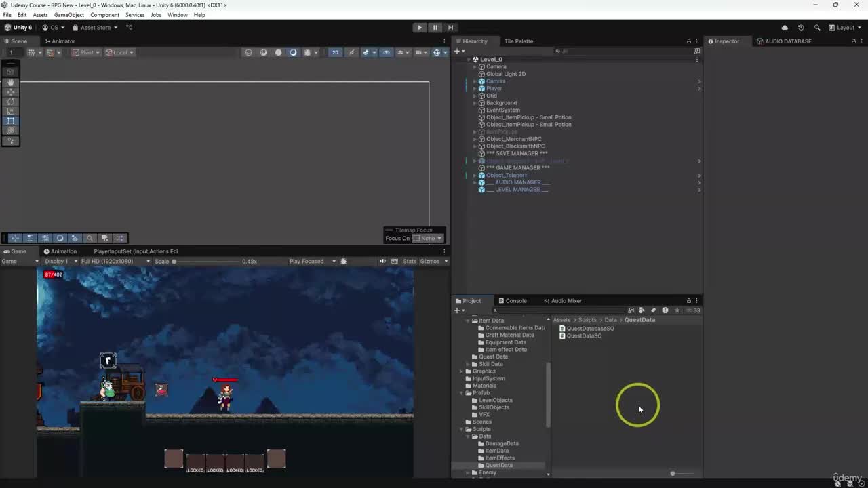868x488 pixels.
Task: Switch to the Tile Palette tab
Action: click(519, 41)
